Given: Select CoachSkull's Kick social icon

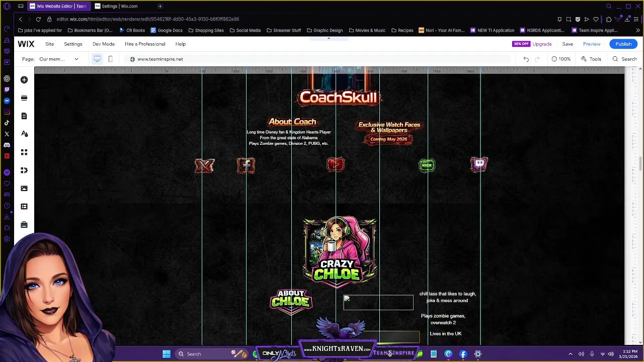Looking at the screenshot, I should [x=427, y=165].
